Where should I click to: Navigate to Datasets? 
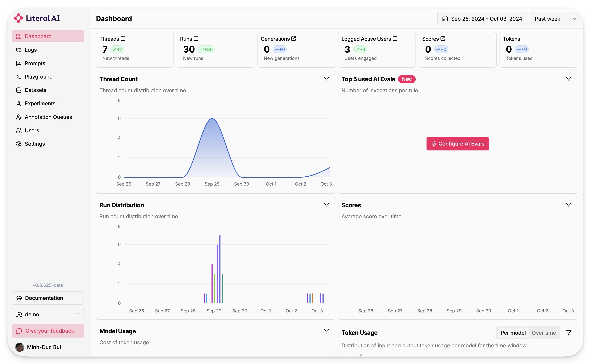[x=48, y=90]
